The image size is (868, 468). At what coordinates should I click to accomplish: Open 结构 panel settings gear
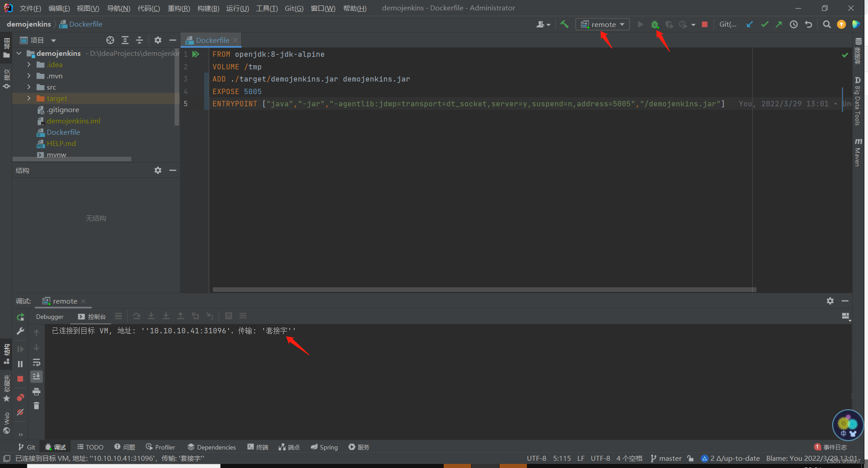click(x=157, y=170)
